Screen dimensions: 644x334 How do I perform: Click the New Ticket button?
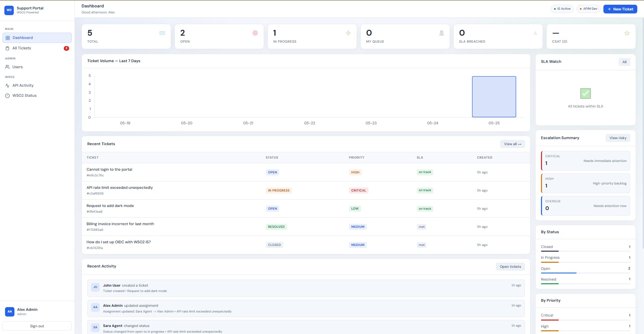coord(620,9)
